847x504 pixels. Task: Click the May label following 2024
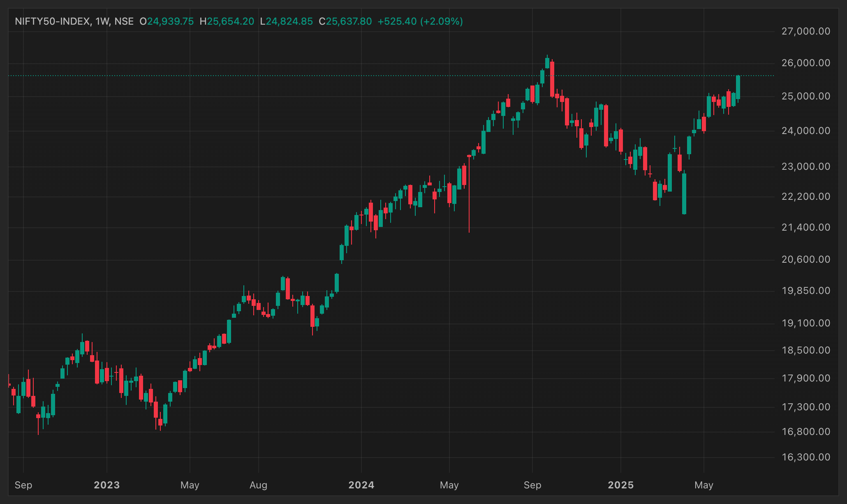tap(449, 485)
